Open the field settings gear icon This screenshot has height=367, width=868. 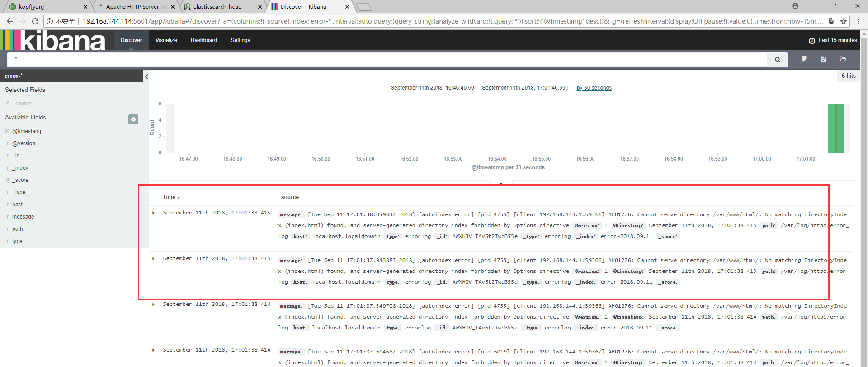coord(133,119)
